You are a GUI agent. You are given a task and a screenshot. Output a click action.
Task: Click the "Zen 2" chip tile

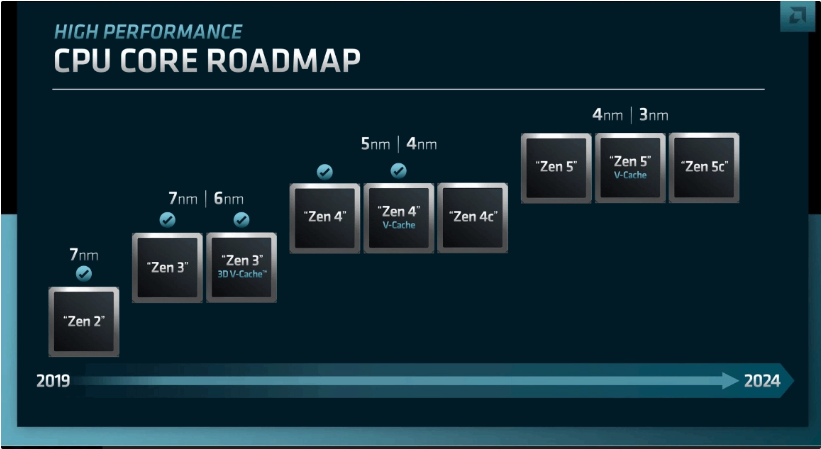84,322
